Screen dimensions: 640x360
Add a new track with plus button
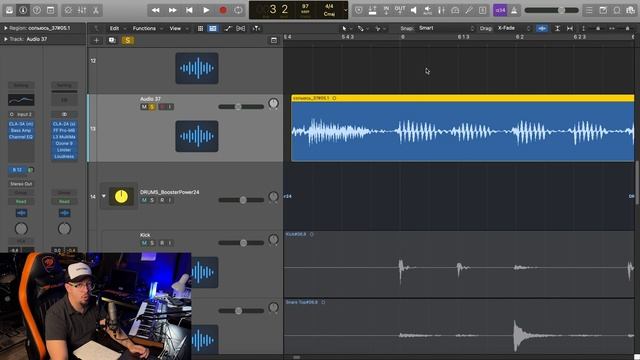point(96,40)
